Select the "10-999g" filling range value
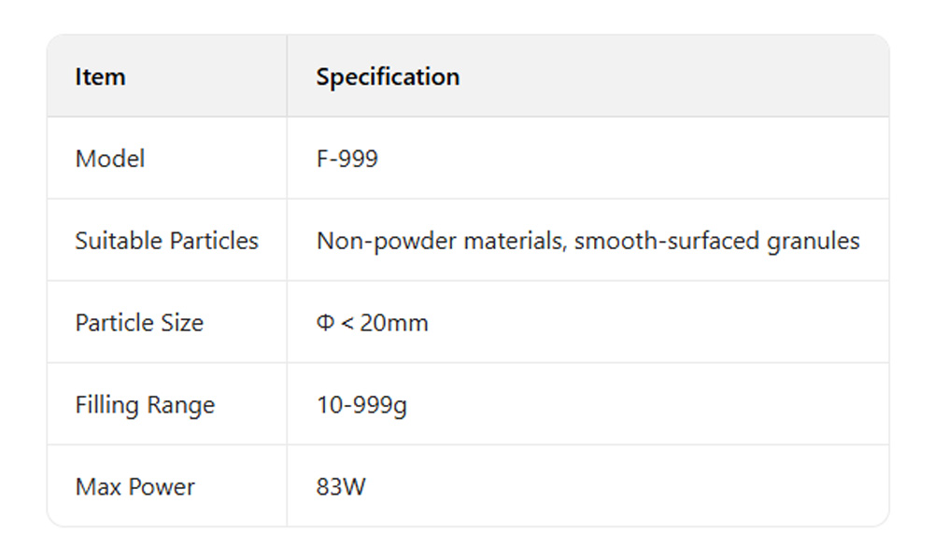The height and width of the screenshot is (560, 934). (361, 405)
